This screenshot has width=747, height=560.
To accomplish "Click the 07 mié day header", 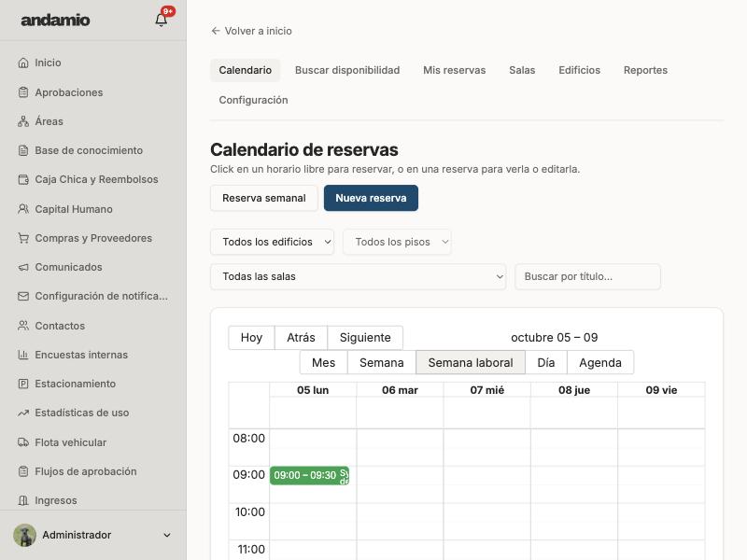I will pos(486,390).
